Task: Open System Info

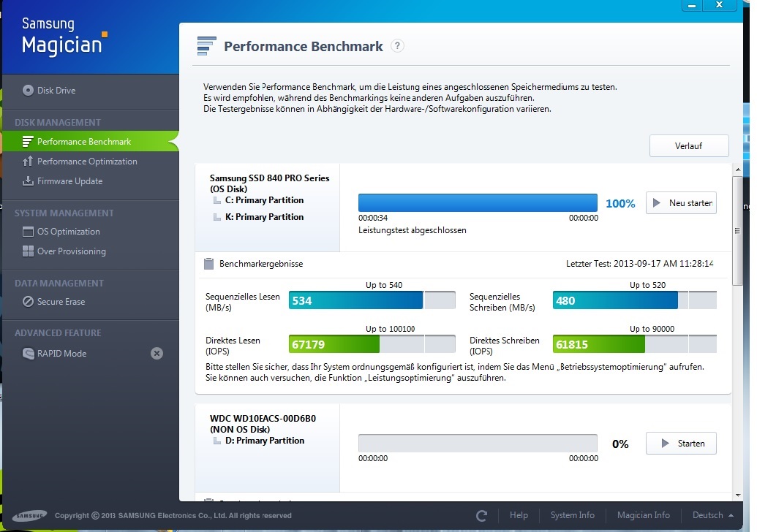Action: (x=572, y=515)
